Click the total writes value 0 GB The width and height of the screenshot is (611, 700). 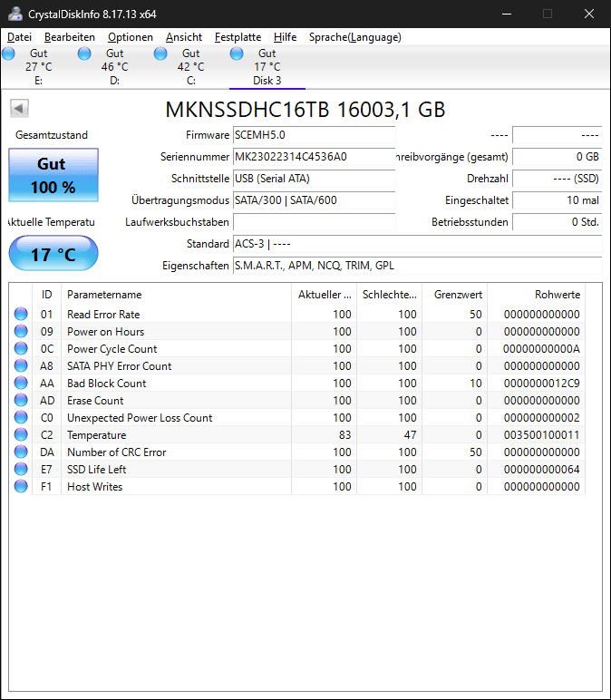557,157
